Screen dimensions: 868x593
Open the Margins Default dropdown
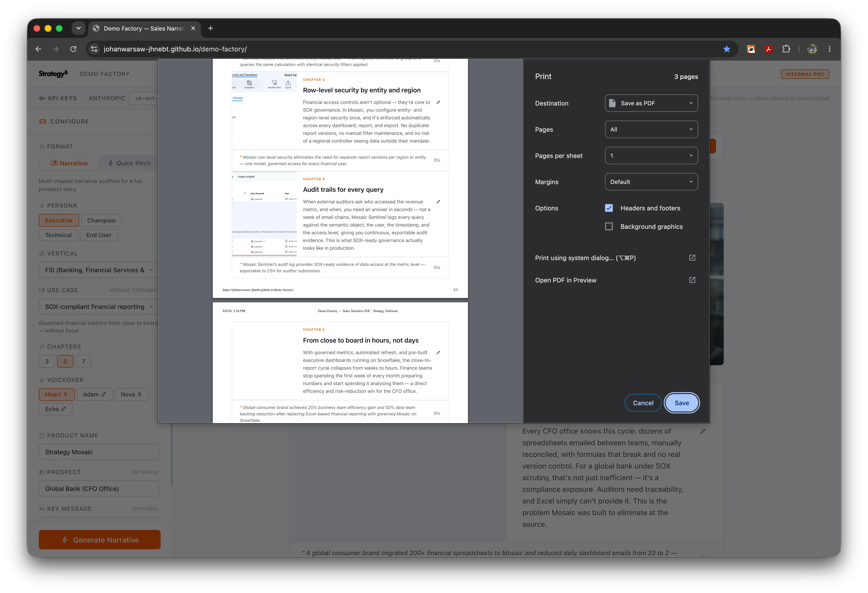coord(651,182)
